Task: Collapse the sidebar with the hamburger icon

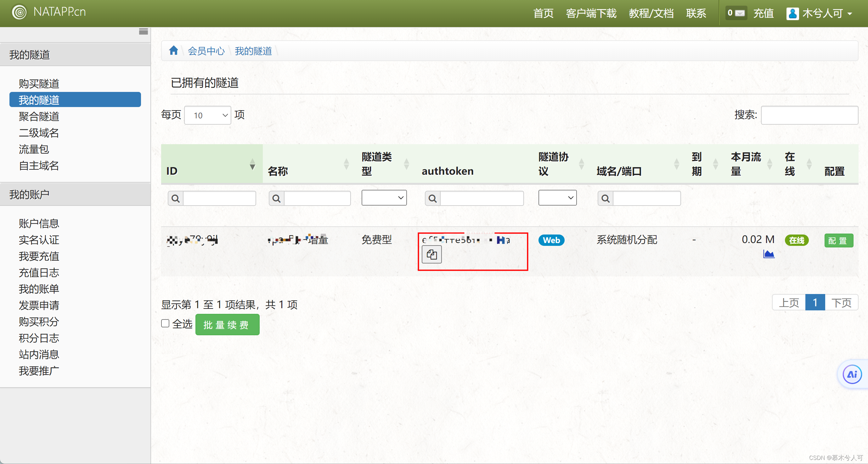Action: (x=143, y=32)
